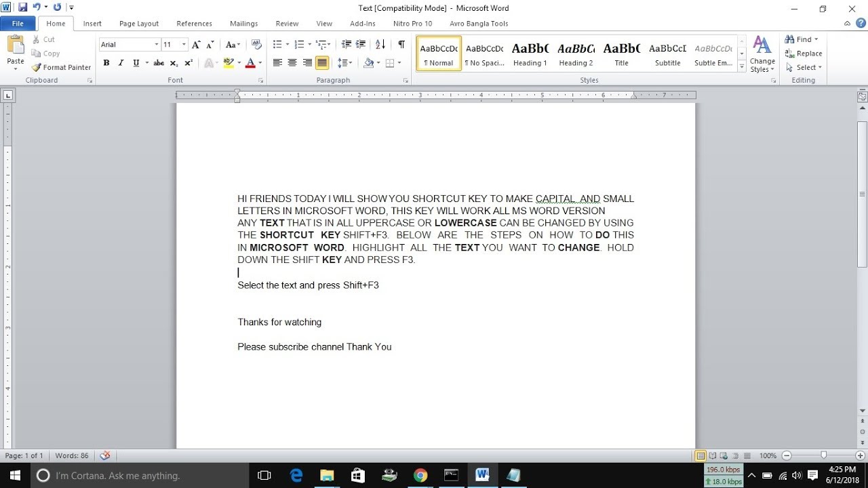The width and height of the screenshot is (868, 488).
Task: Toggle italic formatting
Action: click(x=121, y=63)
